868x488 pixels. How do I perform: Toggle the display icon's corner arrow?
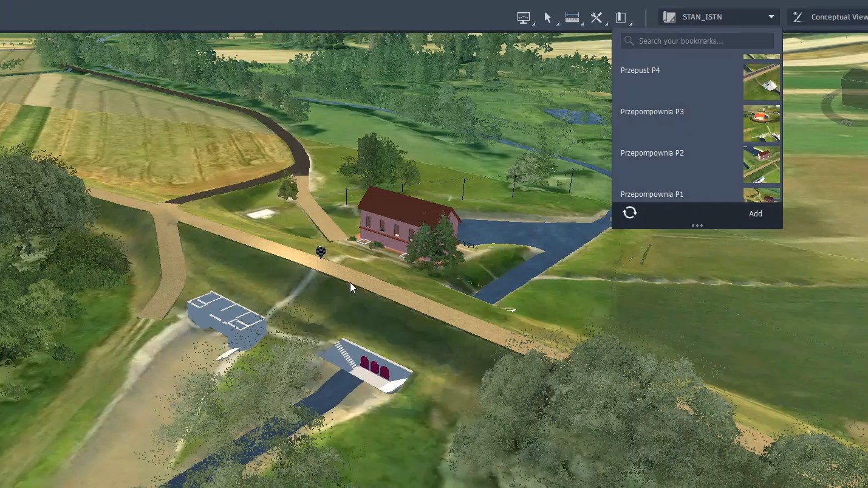[535, 25]
